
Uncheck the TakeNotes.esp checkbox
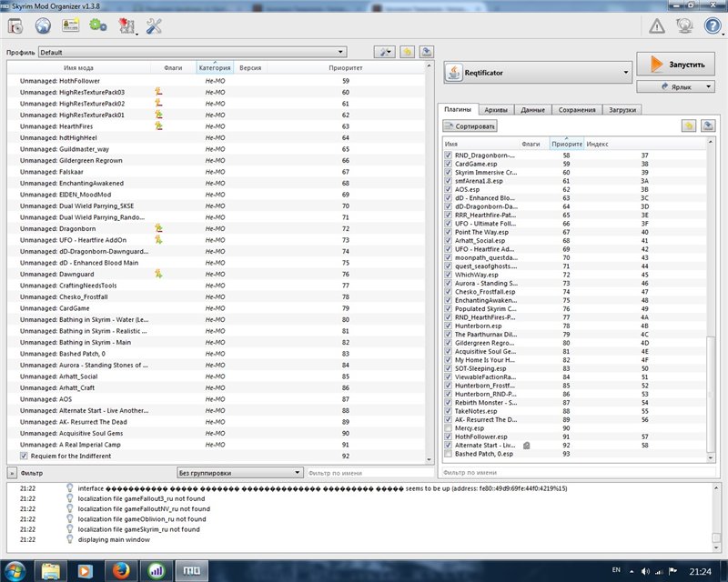(448, 411)
